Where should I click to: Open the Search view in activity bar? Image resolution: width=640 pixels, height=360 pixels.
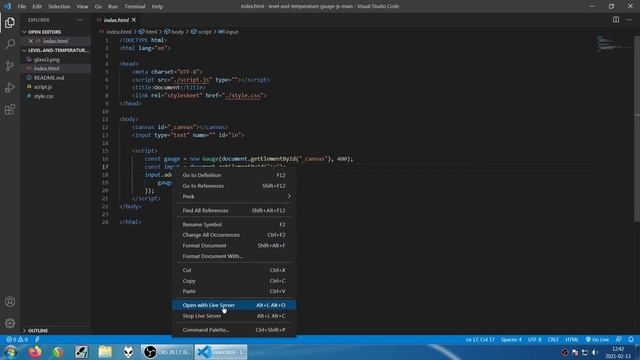(x=10, y=44)
